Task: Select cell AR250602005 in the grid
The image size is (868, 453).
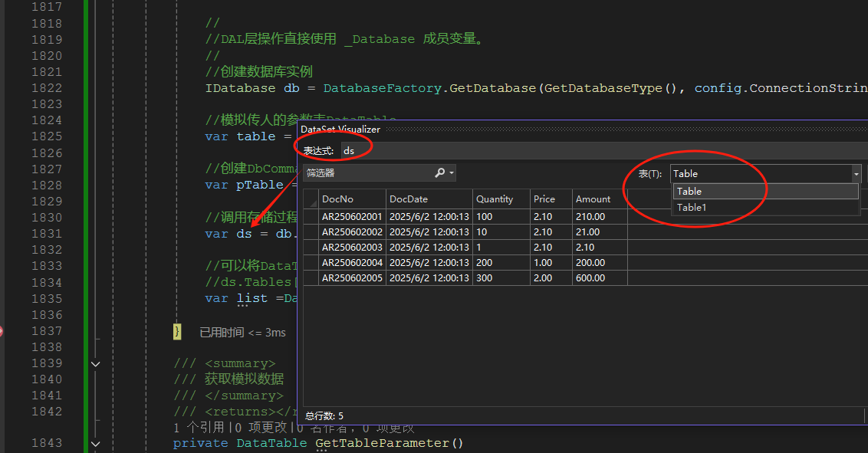Action: [x=352, y=278]
